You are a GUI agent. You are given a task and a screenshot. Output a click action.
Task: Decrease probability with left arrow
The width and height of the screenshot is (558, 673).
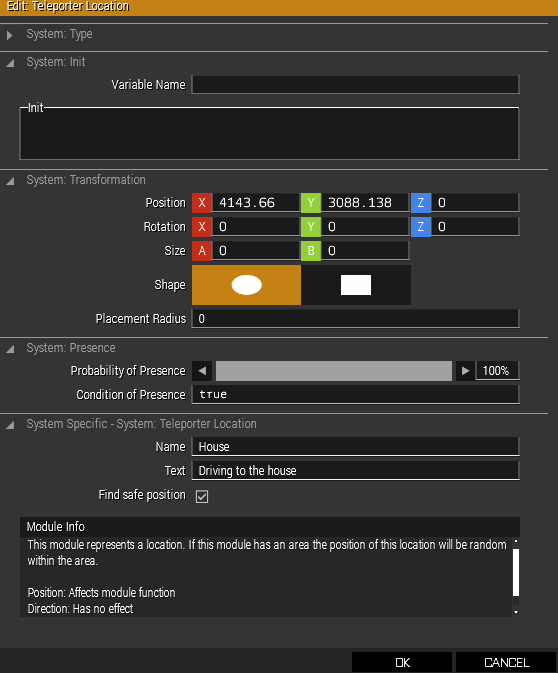(x=202, y=371)
